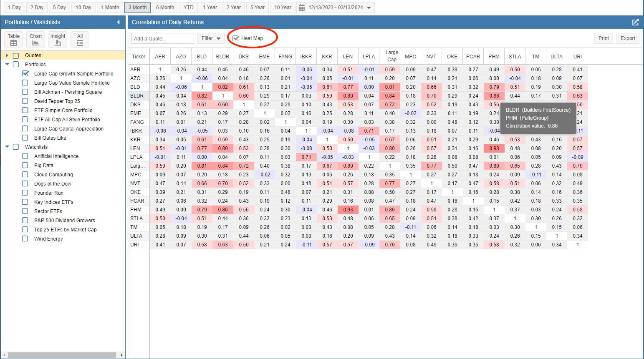Click the Large Cap column header

[390, 56]
